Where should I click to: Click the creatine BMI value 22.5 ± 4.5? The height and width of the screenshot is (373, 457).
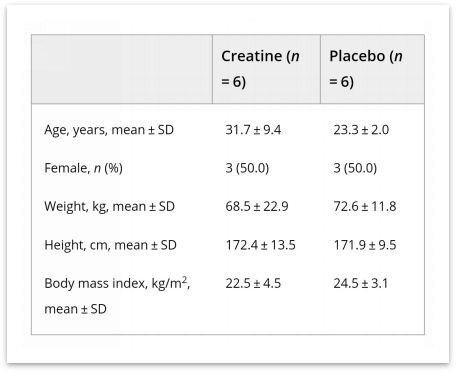point(253,283)
